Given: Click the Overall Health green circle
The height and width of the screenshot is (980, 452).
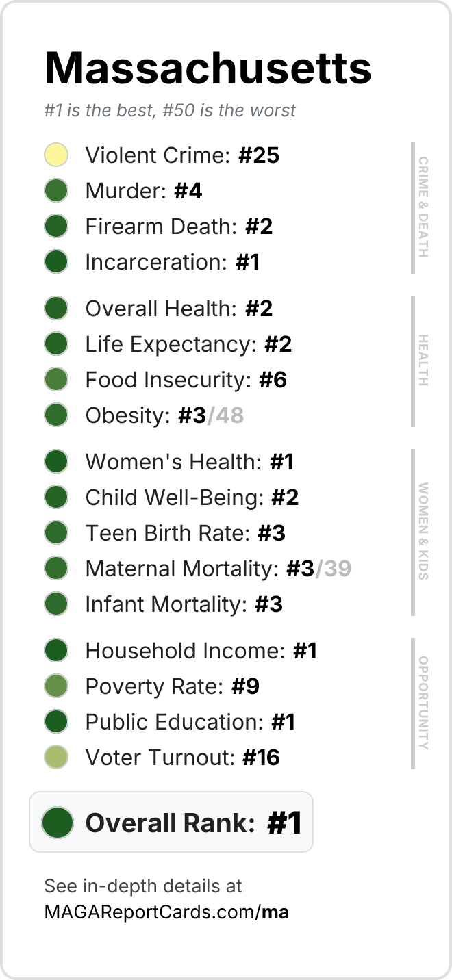Looking at the screenshot, I should (56, 309).
